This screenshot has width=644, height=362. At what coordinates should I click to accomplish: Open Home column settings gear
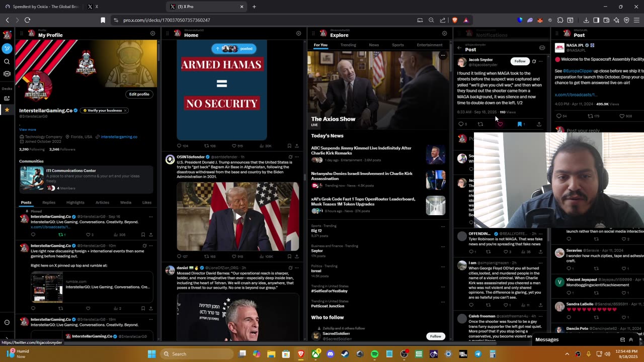tap(298, 34)
